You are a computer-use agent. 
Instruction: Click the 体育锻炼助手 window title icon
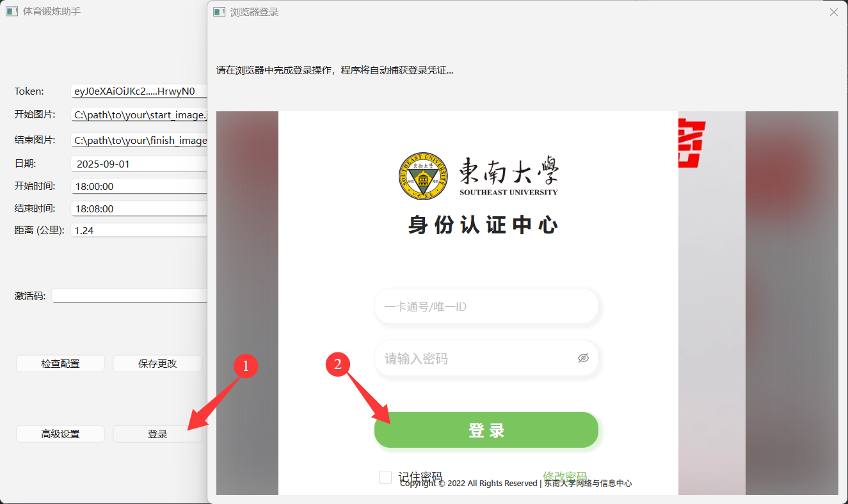point(12,12)
